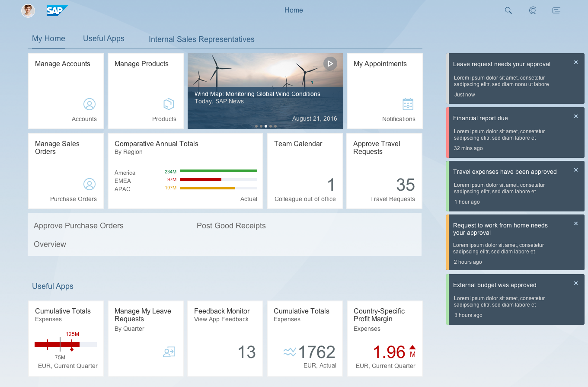This screenshot has height=387, width=588.
Task: Click the August 21, 2016 date
Action: [x=315, y=118]
